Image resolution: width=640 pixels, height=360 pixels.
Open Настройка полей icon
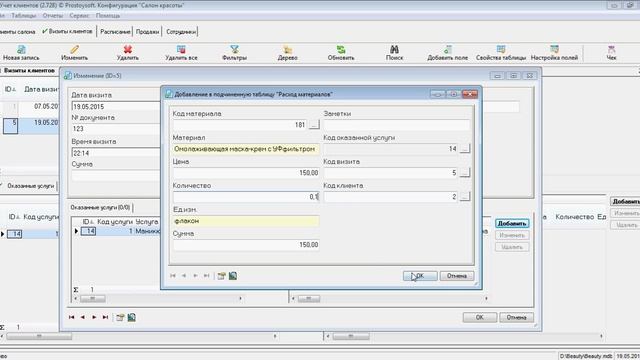point(554,50)
